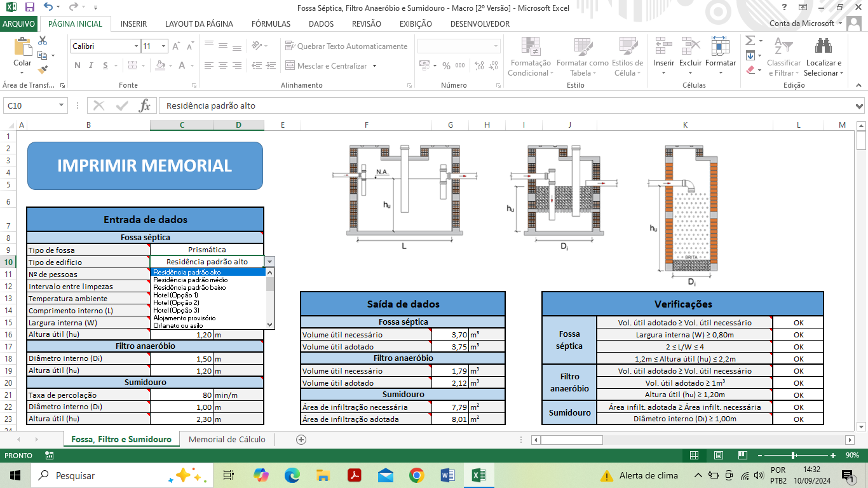Image resolution: width=868 pixels, height=488 pixels.
Task: Click the zoom slider handle in status bar
Action: [794, 456]
